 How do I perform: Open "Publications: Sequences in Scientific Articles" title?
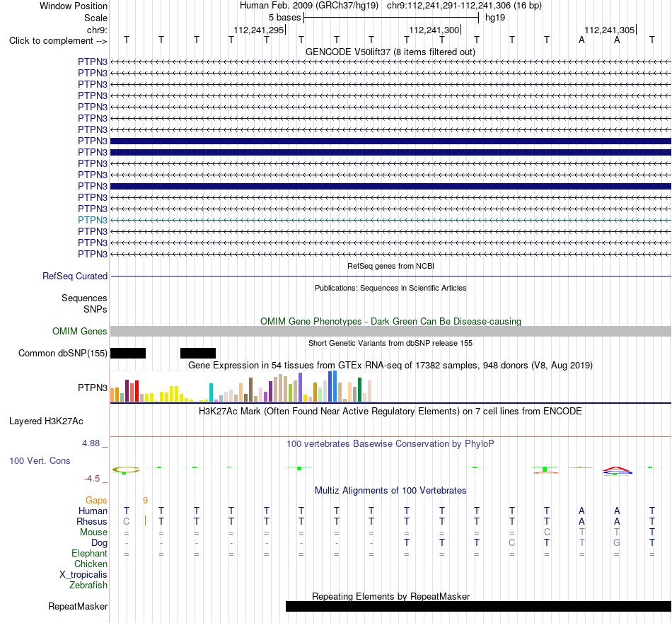coord(390,288)
